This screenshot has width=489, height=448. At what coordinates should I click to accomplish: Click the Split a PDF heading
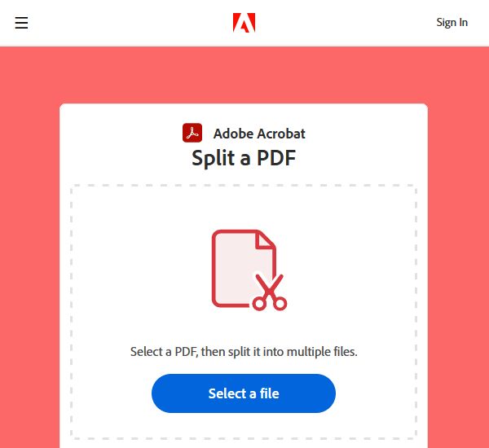pos(244,158)
